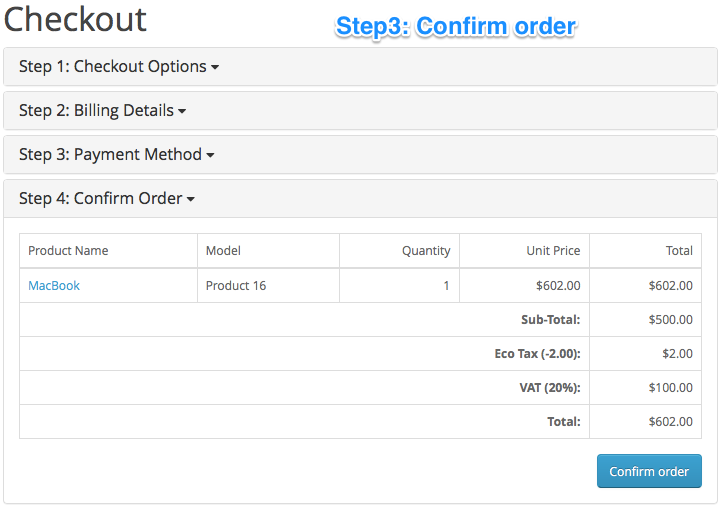Select the Model column header
727x525 pixels.
(223, 251)
